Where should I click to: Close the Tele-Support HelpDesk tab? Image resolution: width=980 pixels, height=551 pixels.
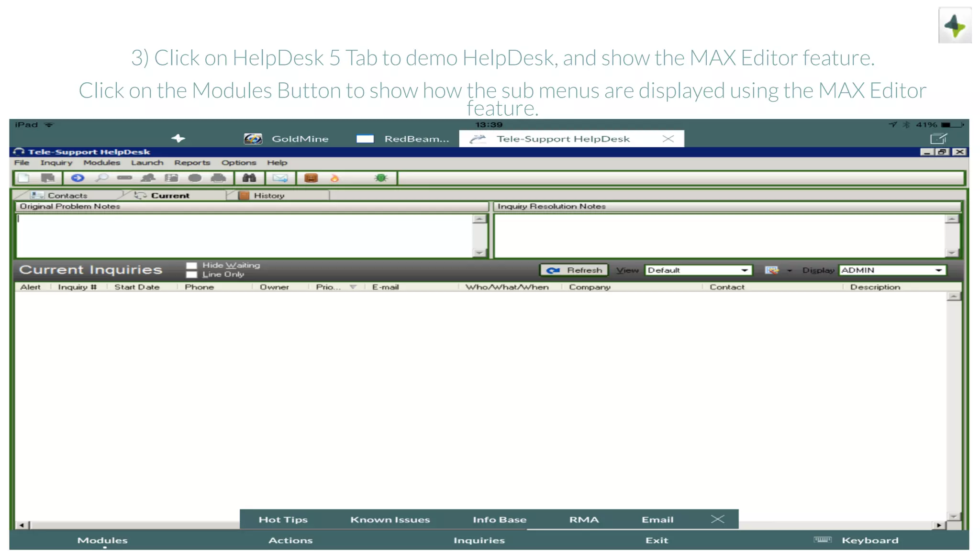pos(668,139)
